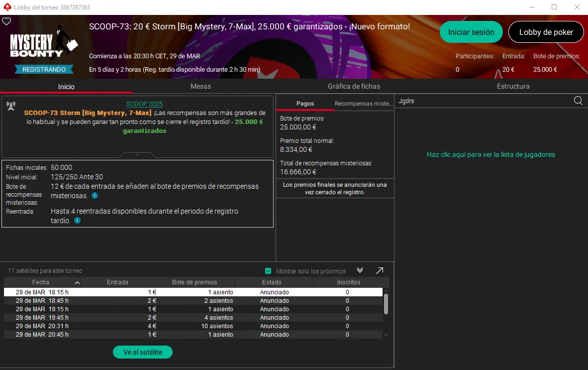Sort by the Inscritos column header

tap(348, 282)
